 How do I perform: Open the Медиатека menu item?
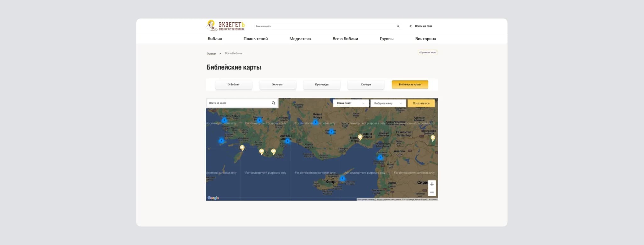click(300, 39)
